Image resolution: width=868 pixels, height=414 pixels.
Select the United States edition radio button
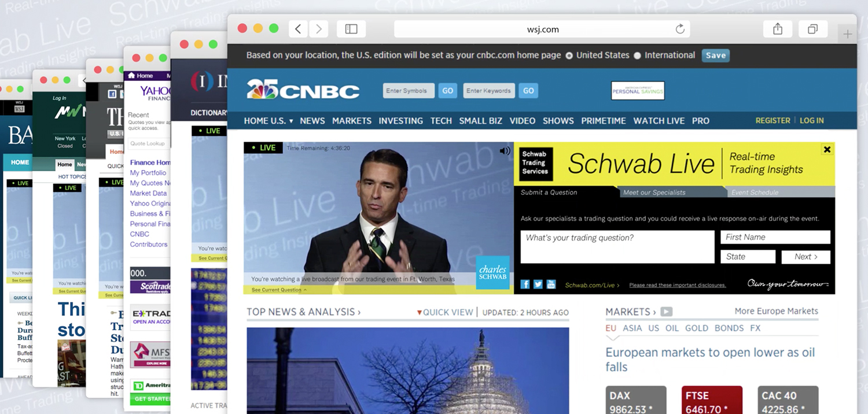tap(569, 56)
